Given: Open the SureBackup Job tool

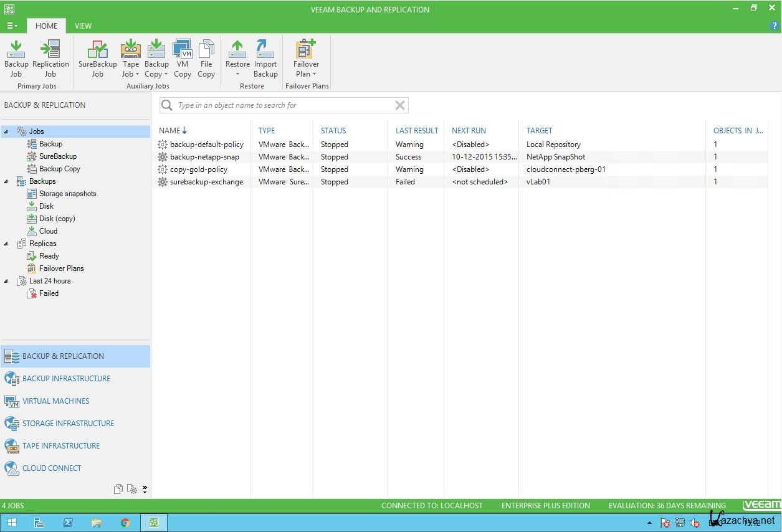Looking at the screenshot, I should 97,59.
